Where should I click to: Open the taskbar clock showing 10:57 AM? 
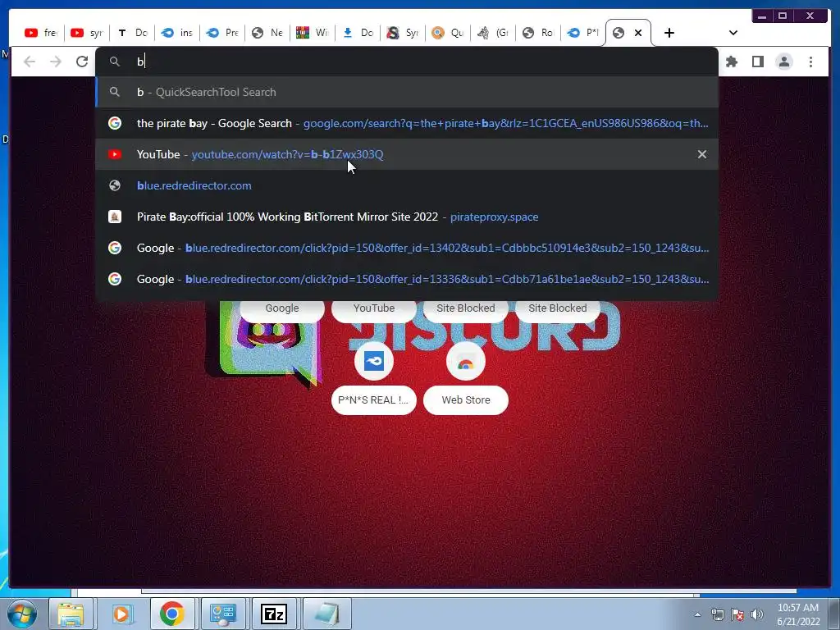coord(798,614)
